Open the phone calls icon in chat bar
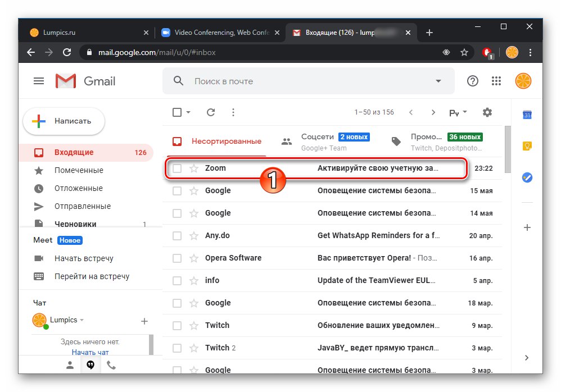The image size is (561, 392). click(111, 365)
